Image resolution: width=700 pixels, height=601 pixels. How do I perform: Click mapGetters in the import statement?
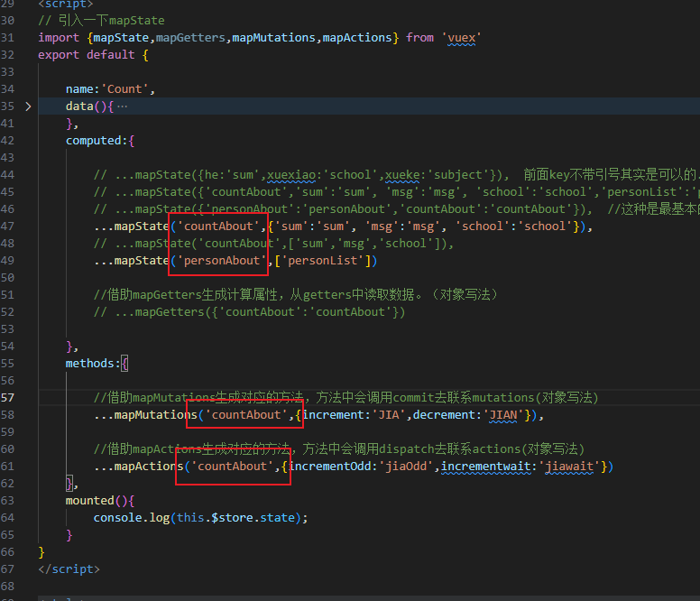[x=190, y=38]
